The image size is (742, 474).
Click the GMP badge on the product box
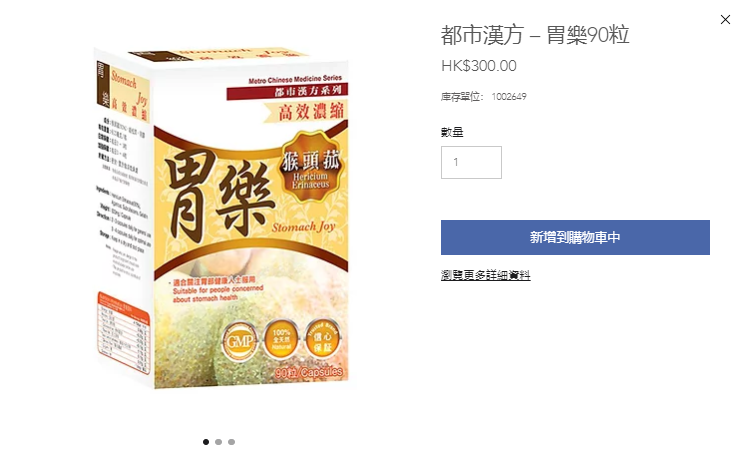pyautogui.click(x=240, y=341)
